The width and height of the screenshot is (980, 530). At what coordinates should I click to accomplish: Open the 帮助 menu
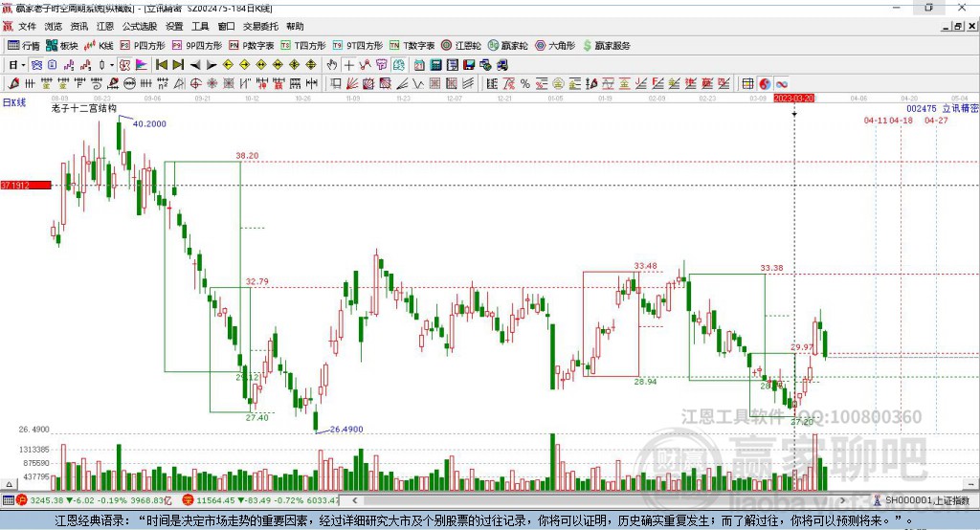pos(295,26)
